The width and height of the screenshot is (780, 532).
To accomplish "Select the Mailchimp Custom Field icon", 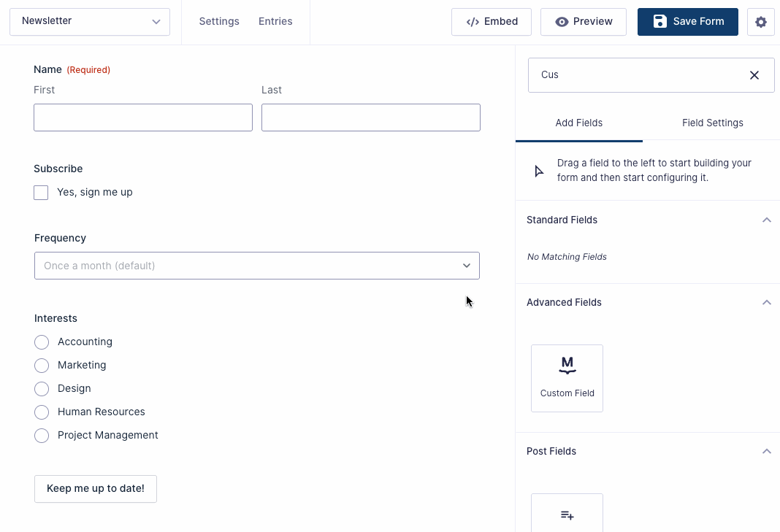I will click(x=567, y=363).
